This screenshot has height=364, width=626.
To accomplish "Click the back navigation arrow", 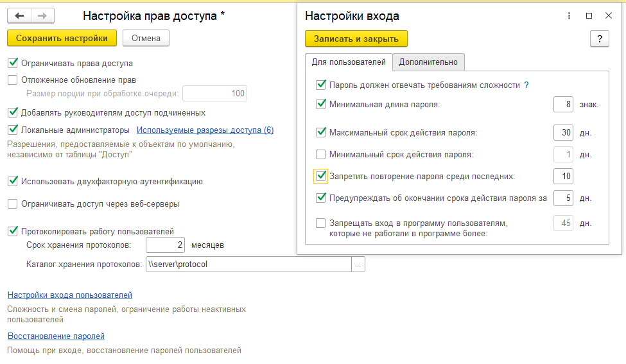I will point(19,16).
